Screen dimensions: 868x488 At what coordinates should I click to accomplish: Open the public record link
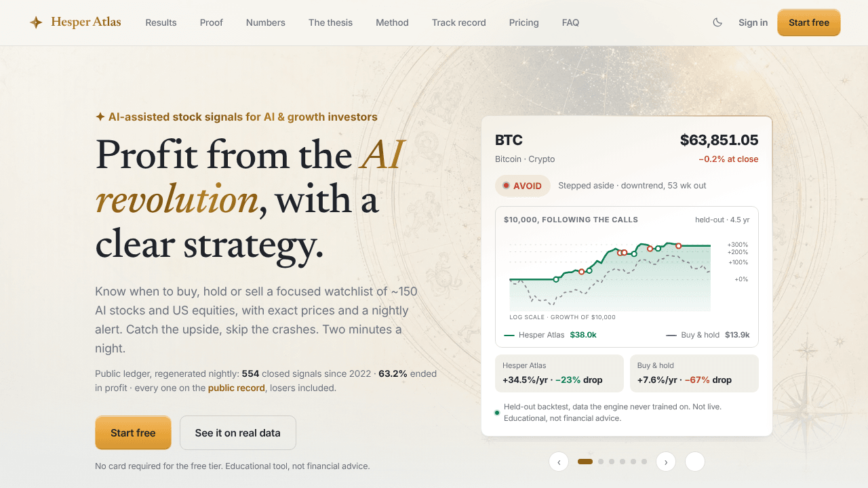237,388
